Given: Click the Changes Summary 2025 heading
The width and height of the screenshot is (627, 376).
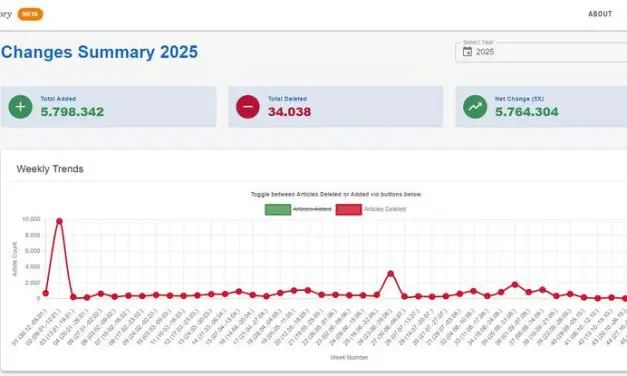Looking at the screenshot, I should tap(100, 52).
